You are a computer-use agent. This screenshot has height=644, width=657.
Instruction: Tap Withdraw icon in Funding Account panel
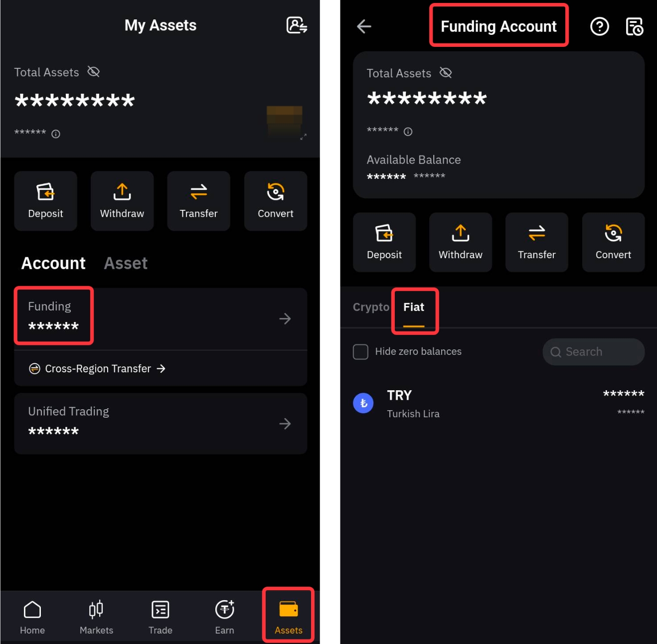[x=461, y=242]
